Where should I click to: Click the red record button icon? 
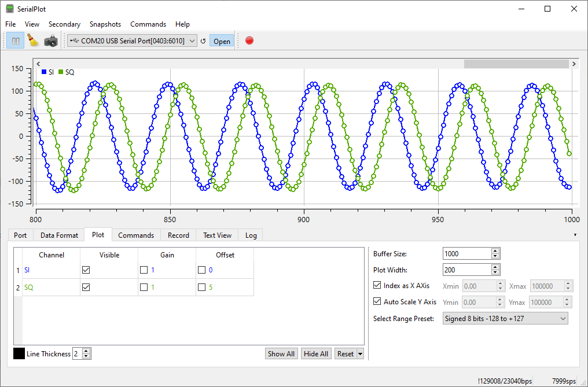[249, 40]
